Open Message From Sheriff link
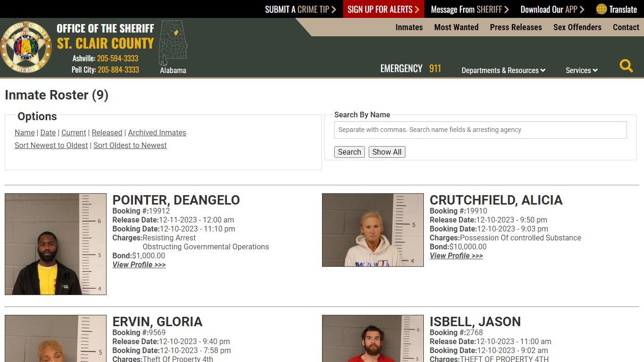The image size is (644, 362). coord(470,9)
